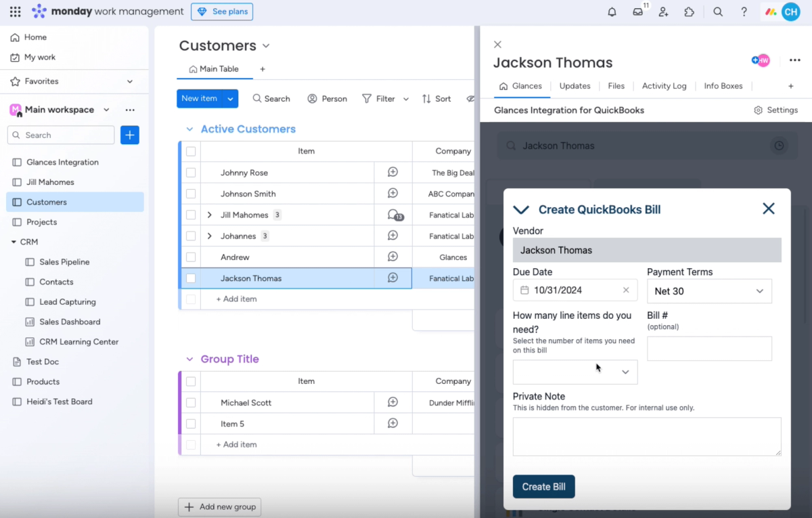The height and width of the screenshot is (518, 812).
Task: Check the Johannes row checkbox
Action: click(191, 236)
